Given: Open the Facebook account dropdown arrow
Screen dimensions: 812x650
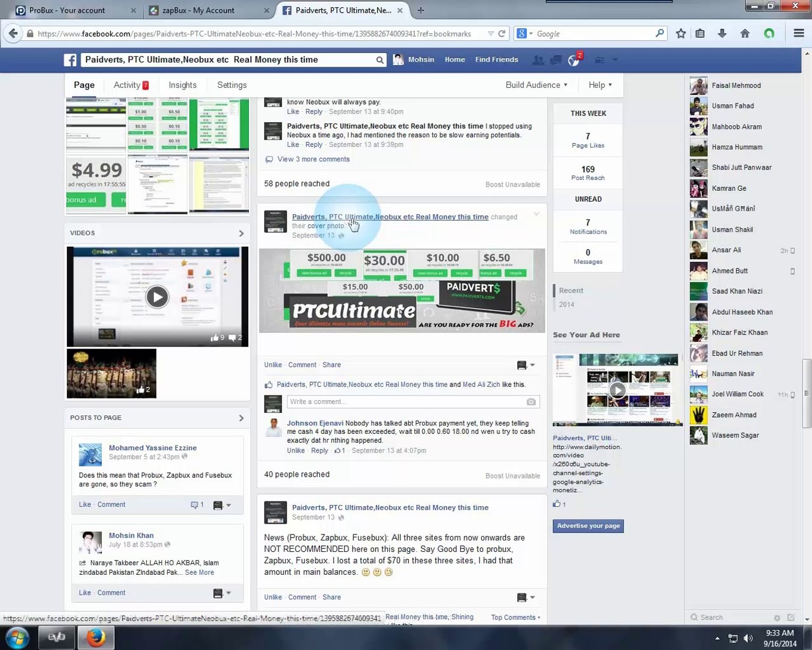Looking at the screenshot, I should tap(615, 60).
